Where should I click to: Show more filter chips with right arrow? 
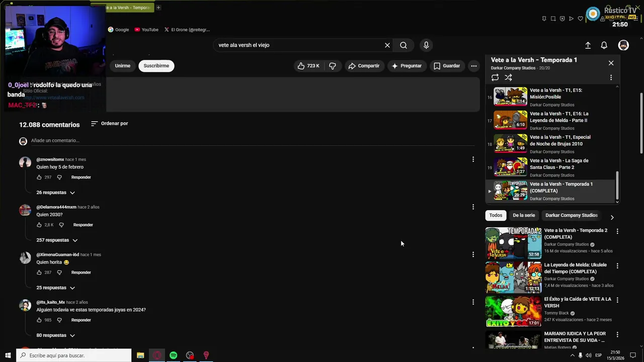[x=612, y=218]
